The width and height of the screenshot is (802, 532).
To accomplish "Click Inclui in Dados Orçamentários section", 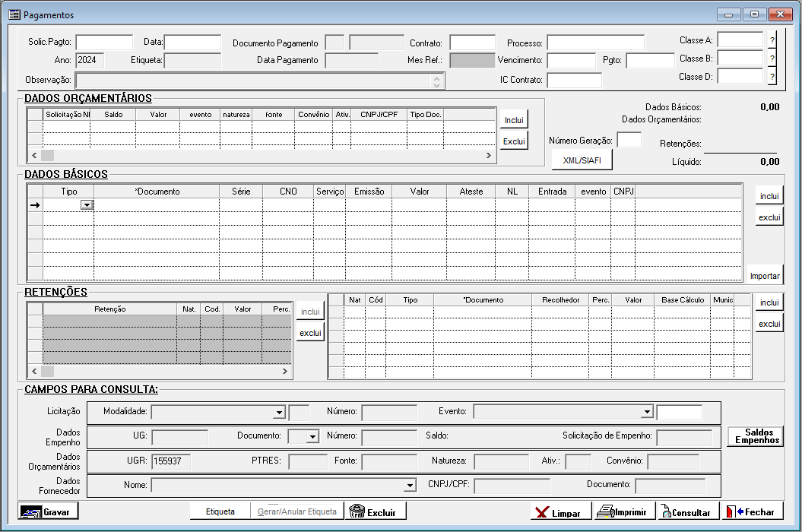I will [514, 120].
